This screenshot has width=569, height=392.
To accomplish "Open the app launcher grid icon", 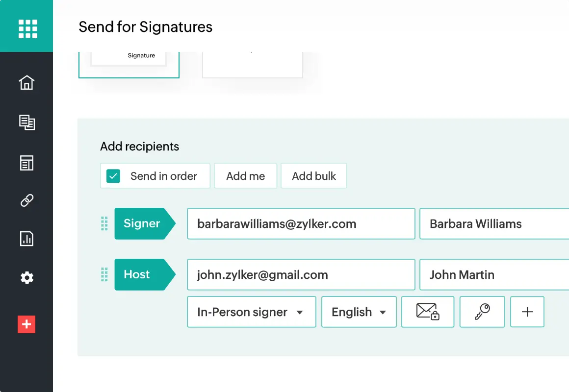I will 28,28.
